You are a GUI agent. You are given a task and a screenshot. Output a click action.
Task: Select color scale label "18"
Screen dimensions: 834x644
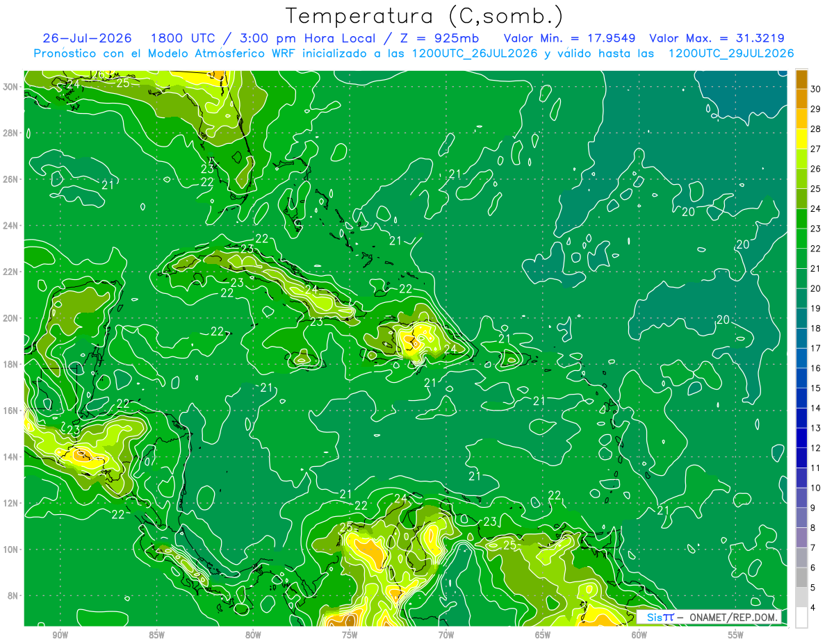(x=816, y=328)
